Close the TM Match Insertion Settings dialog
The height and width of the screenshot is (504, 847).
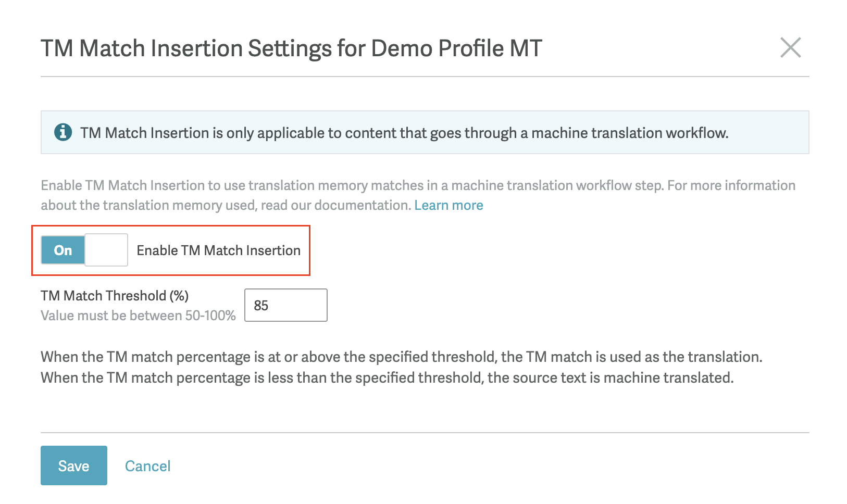(790, 47)
